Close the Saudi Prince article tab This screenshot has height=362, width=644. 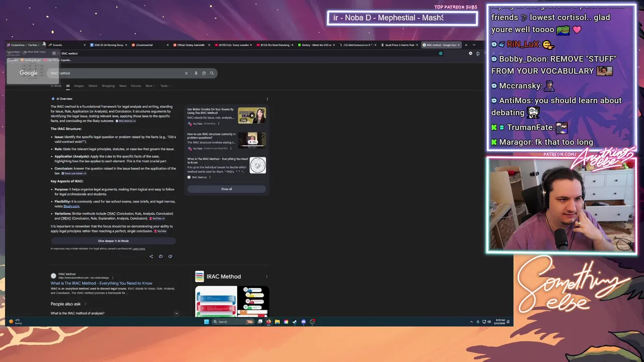(417, 45)
